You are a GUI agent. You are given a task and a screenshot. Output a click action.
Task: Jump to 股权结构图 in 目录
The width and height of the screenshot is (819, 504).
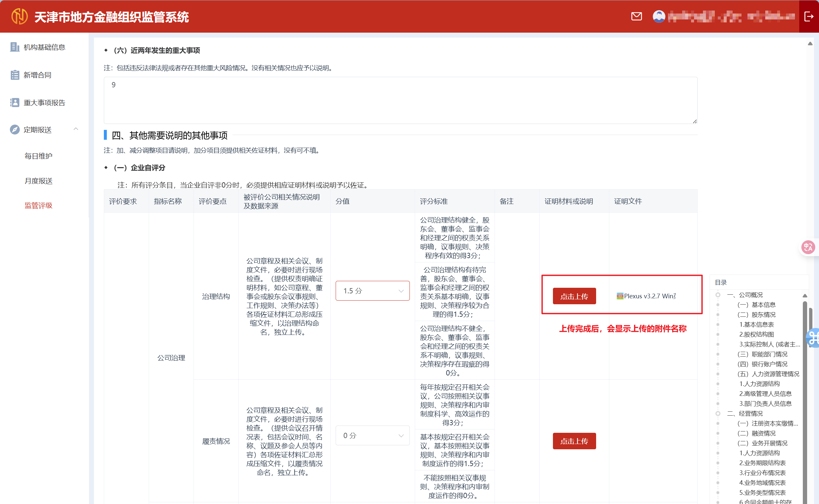[x=756, y=334]
